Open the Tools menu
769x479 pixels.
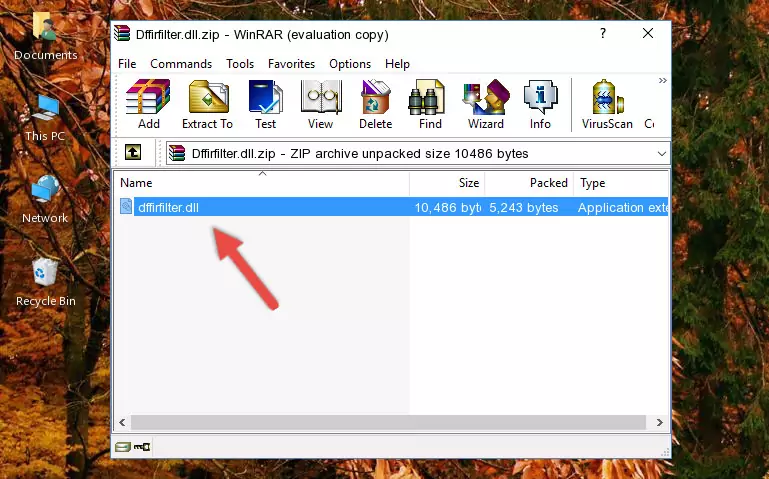click(240, 64)
